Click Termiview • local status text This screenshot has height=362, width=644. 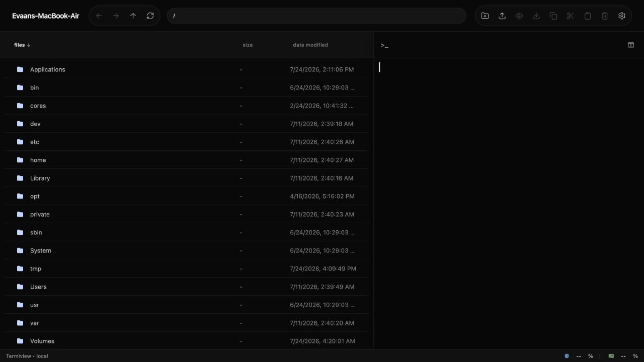click(27, 356)
